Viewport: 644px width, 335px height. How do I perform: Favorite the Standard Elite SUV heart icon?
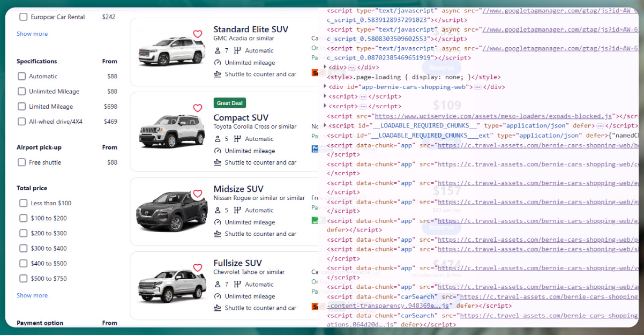pyautogui.click(x=198, y=34)
